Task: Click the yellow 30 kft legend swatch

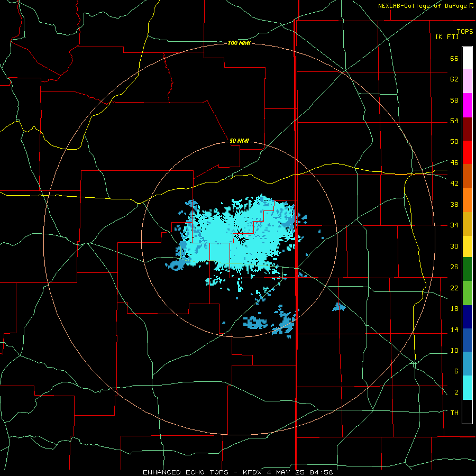Action: pos(467,246)
